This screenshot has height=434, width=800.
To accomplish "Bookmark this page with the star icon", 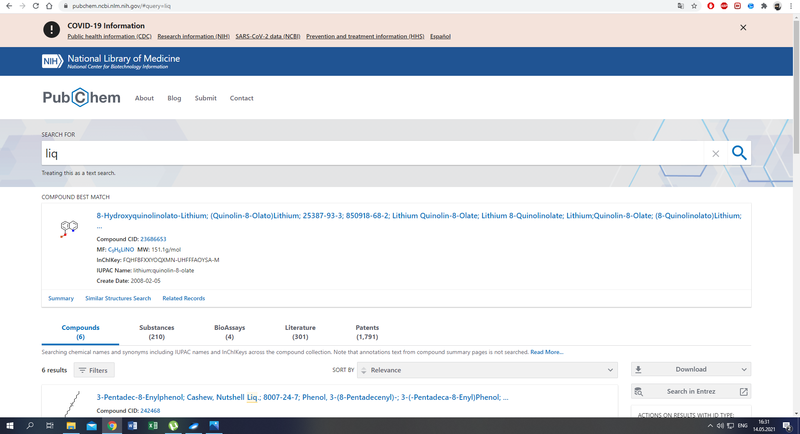I will 694,6.
